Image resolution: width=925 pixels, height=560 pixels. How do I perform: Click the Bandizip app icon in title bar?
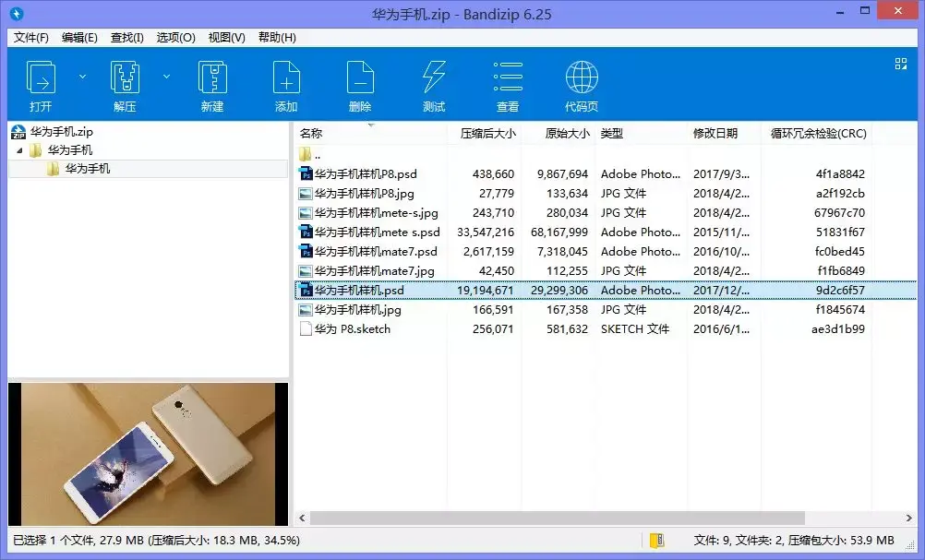coord(17,14)
